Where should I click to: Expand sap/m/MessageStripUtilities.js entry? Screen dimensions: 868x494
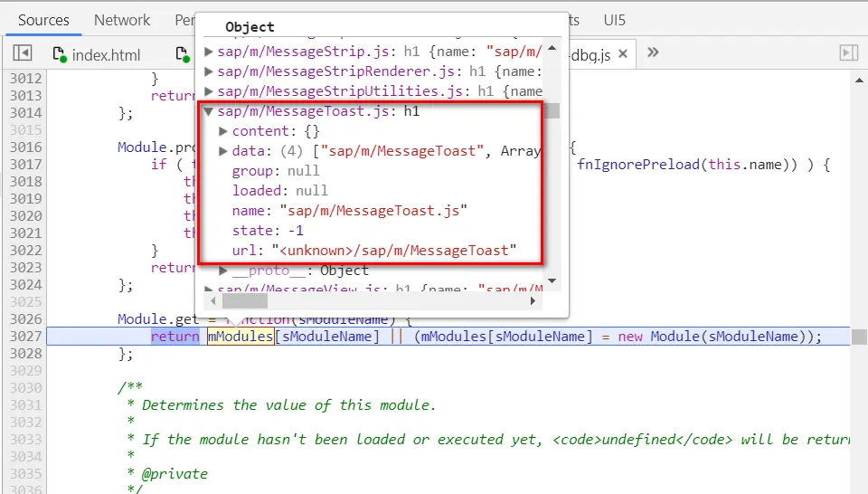(209, 91)
